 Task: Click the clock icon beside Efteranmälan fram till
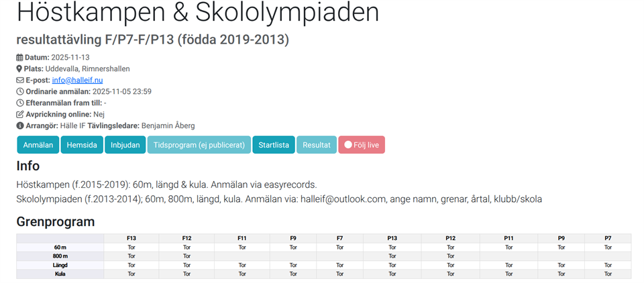[x=19, y=103]
